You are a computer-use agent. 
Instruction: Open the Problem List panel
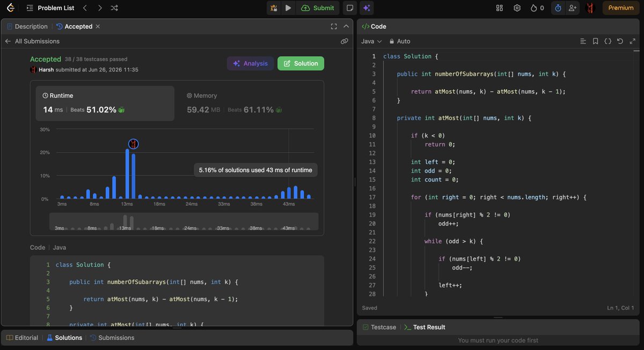tap(49, 8)
